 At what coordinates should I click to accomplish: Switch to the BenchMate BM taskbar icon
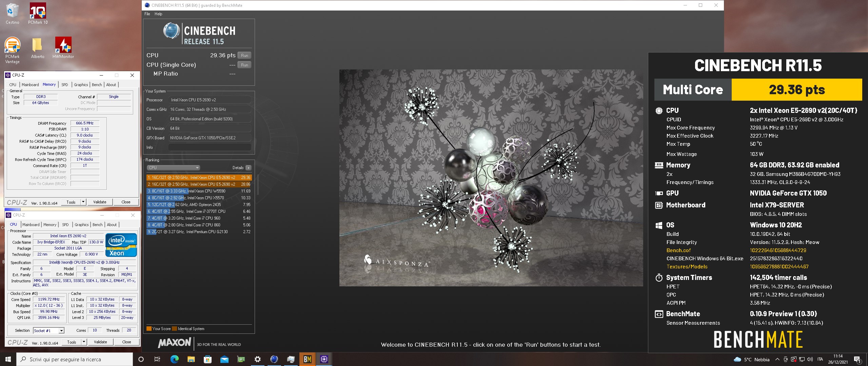tap(308, 359)
